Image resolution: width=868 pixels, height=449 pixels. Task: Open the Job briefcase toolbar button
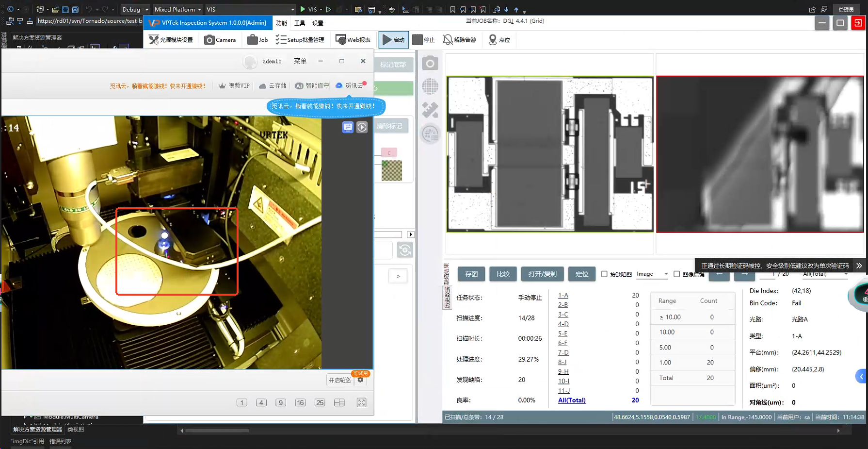tap(257, 40)
